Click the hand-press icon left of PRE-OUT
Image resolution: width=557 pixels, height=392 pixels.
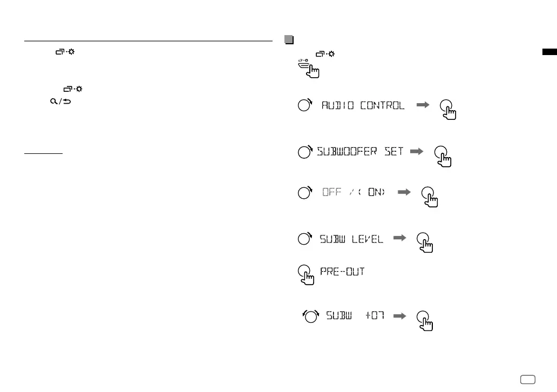[306, 275]
